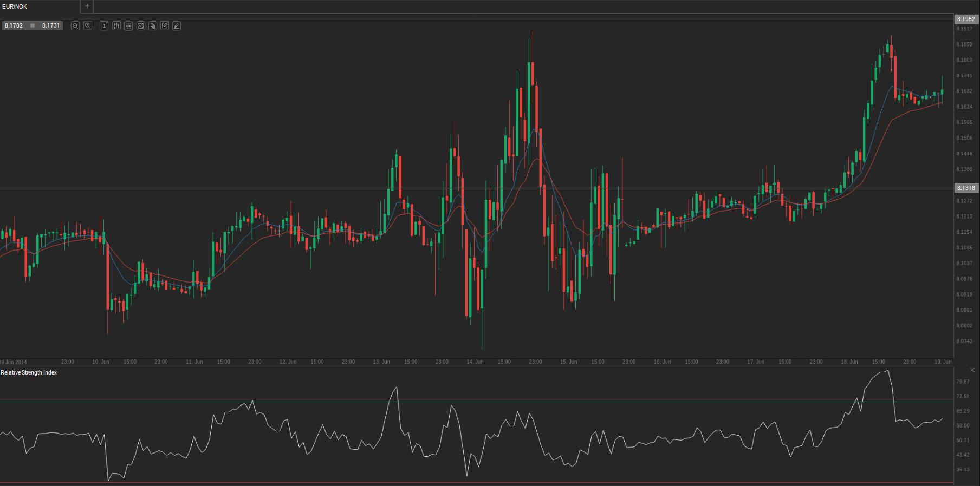980x486 pixels.
Task: Click the 8.1952 price level label
Action: click(x=966, y=19)
